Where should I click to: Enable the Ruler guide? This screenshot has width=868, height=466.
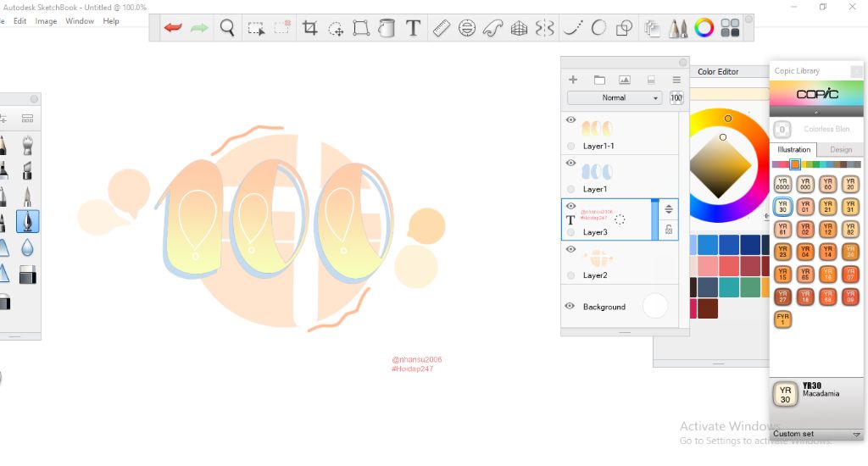coord(441,28)
